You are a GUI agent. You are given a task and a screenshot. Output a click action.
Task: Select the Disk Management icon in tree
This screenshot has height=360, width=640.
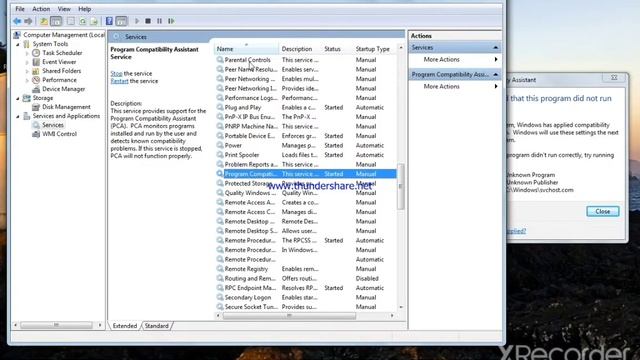click(36, 107)
